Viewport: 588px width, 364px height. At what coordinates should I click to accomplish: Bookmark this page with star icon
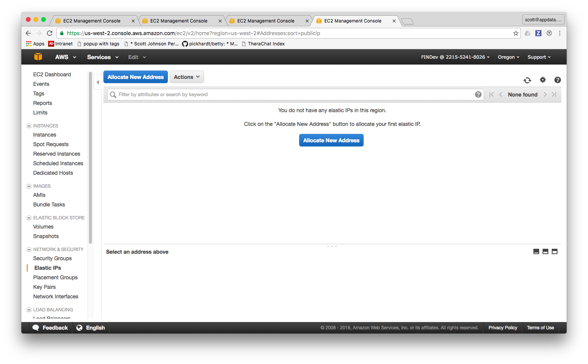pos(516,33)
